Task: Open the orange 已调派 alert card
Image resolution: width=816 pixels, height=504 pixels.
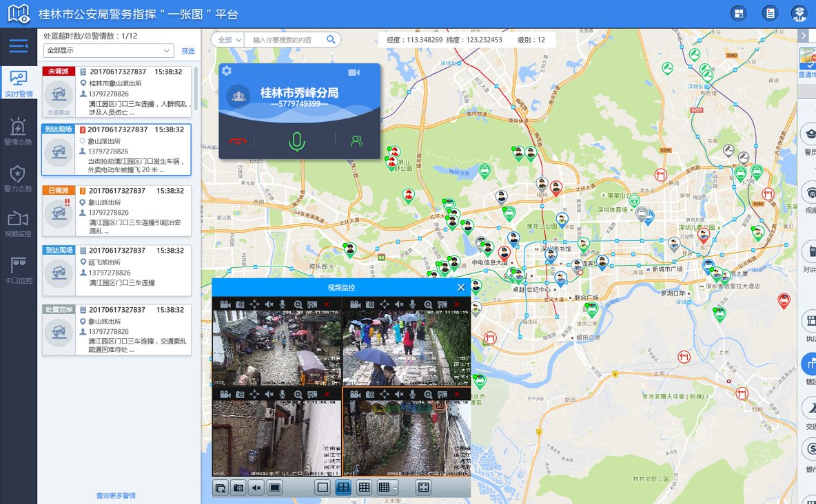Action: 116,211
